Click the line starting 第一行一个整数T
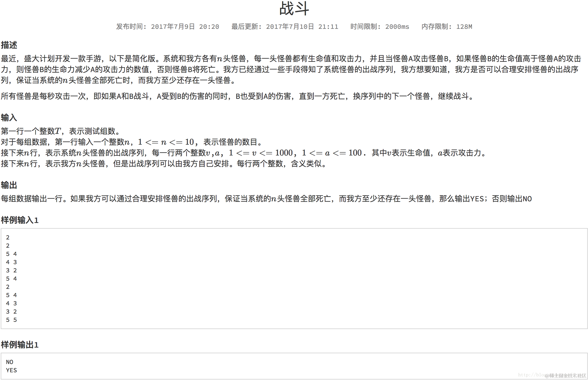Screen dimensions: 588x380 coord(60,131)
